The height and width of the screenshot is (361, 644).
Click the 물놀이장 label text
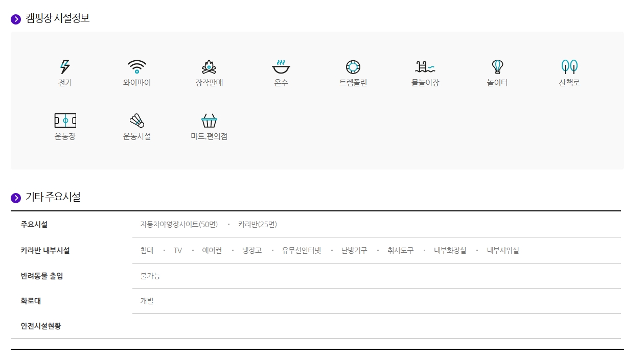pyautogui.click(x=425, y=83)
